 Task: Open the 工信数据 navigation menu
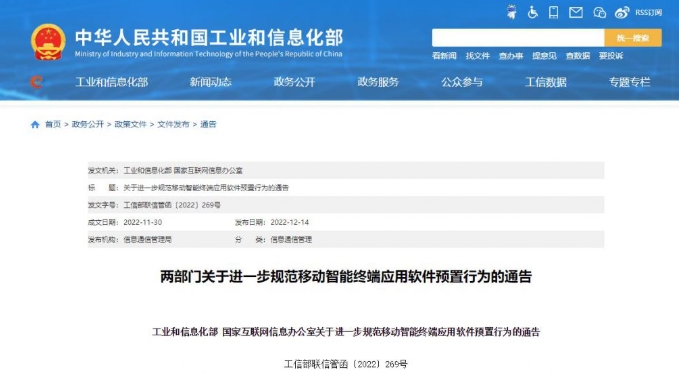pos(546,82)
